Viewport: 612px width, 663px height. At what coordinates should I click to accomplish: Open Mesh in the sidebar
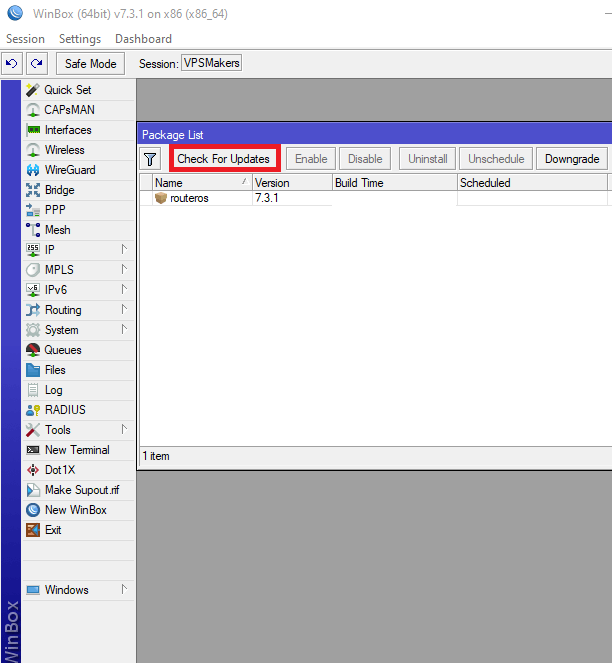point(79,230)
